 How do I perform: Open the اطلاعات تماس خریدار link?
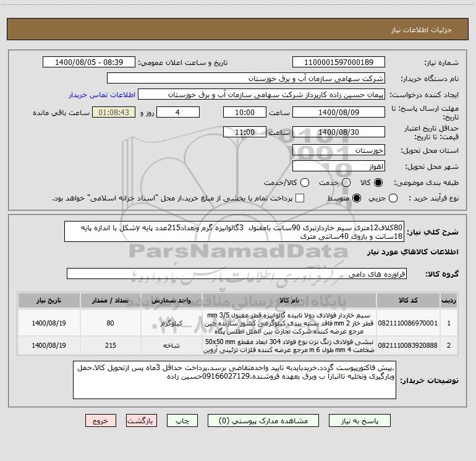102,95
